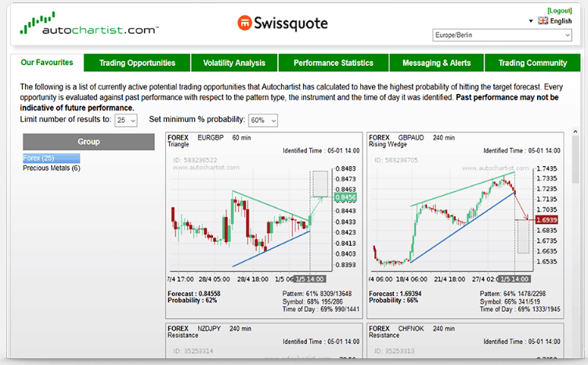Viewport: 588px width, 365px height.
Task: Click Pattern: 64% 1478/2298 statistic
Action: (x=513, y=294)
